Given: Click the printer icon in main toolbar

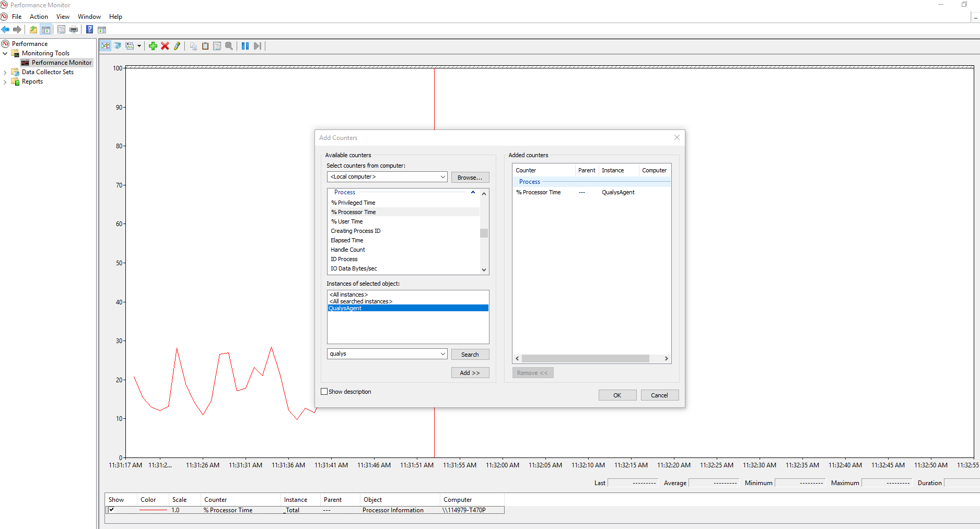Looking at the screenshot, I should [x=74, y=30].
